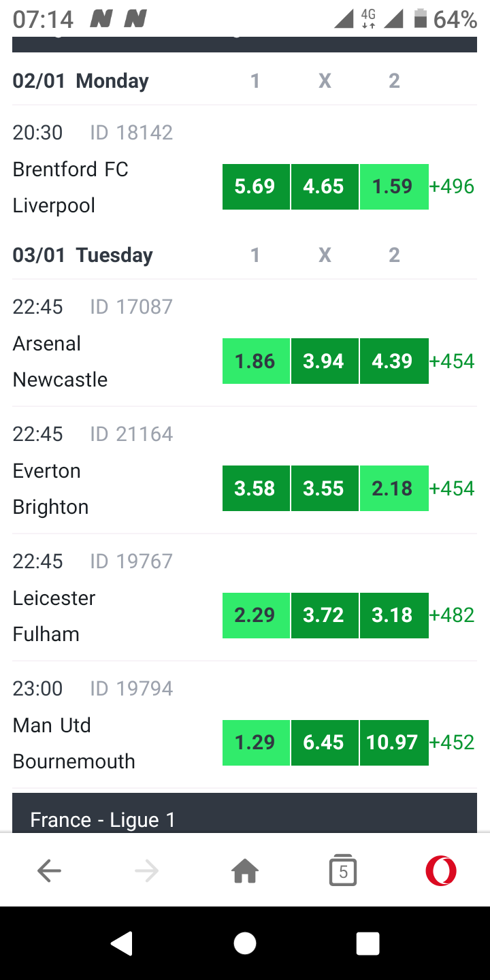Image resolution: width=490 pixels, height=980 pixels.
Task: Tap the browser back arrow icon
Action: (x=49, y=870)
